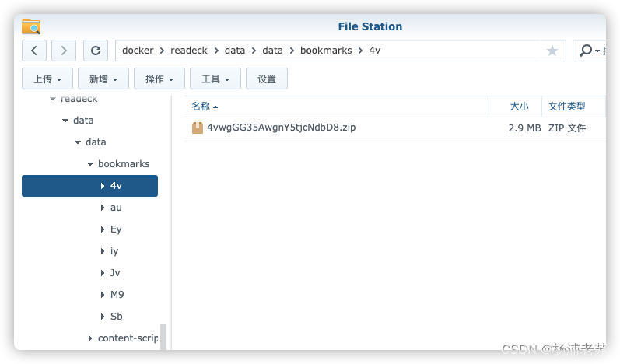Image resolution: width=620 pixels, height=364 pixels.
Task: Click the search magnifier icon
Action: [x=586, y=51]
